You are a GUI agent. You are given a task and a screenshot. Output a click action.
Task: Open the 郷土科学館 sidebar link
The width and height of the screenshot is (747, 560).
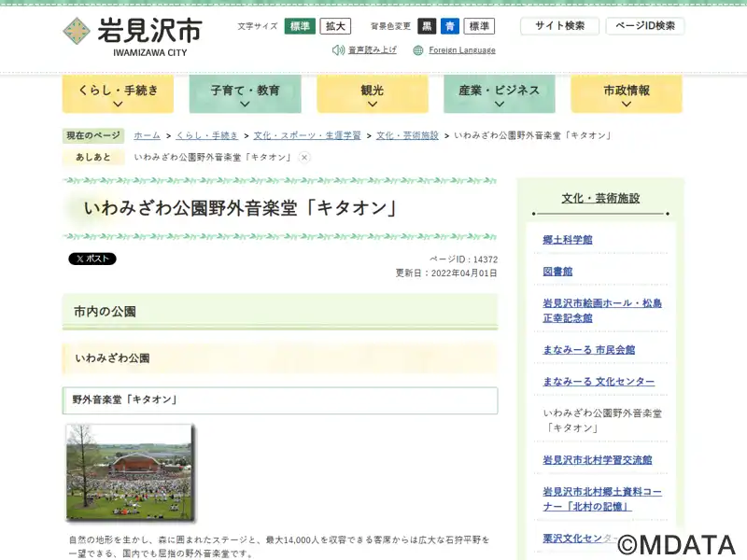pyautogui.click(x=568, y=240)
